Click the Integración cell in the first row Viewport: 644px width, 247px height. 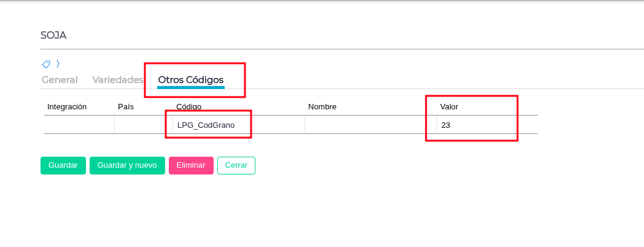coord(79,125)
